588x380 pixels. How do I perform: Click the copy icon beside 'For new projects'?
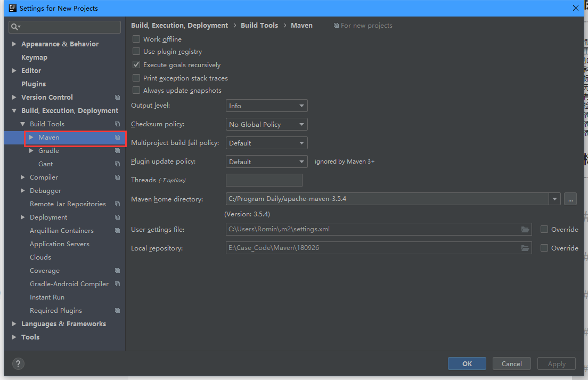(x=337, y=26)
